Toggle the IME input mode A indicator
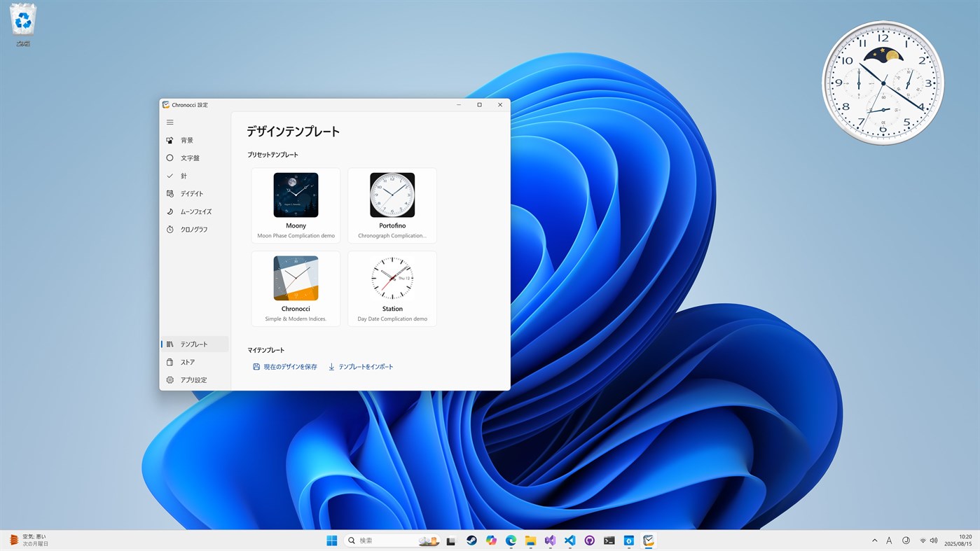This screenshot has width=980, height=551. point(889,540)
